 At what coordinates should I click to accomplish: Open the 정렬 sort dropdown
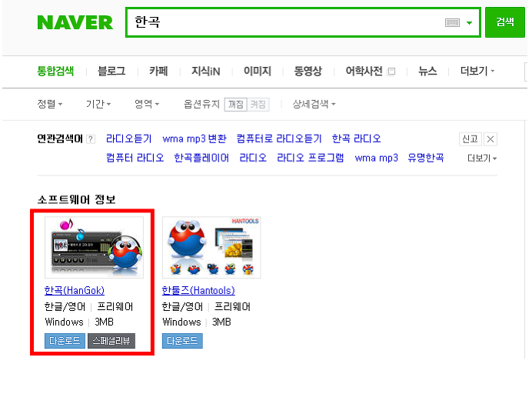(49, 104)
